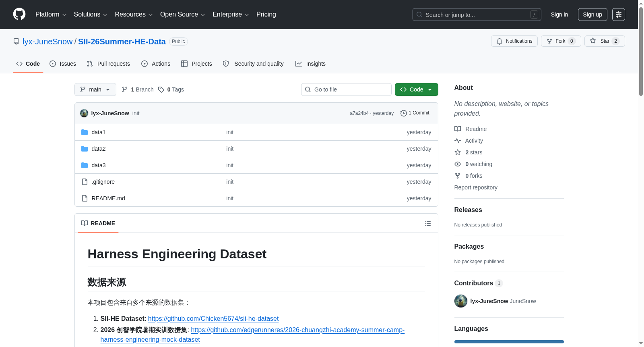644x347 pixels.
Task: Open the Packages heading link
Action: coord(469,247)
